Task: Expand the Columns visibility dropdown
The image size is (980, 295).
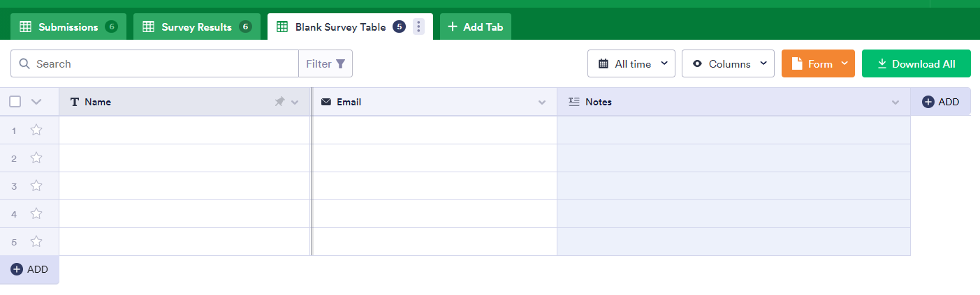Action: (x=728, y=63)
